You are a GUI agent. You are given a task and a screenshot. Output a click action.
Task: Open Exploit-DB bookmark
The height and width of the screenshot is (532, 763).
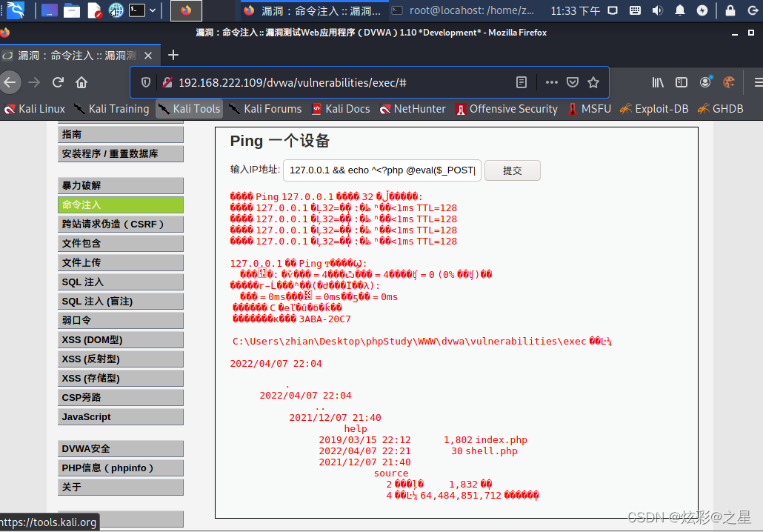coord(654,109)
